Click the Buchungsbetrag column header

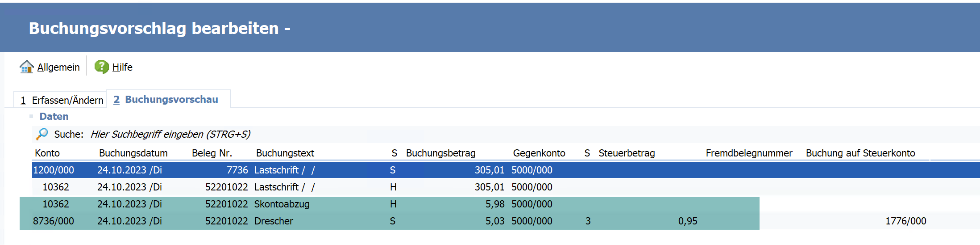click(x=440, y=153)
